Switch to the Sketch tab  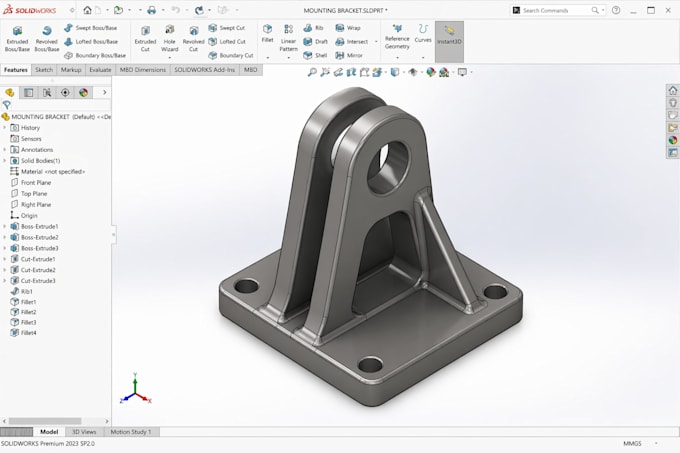click(44, 70)
